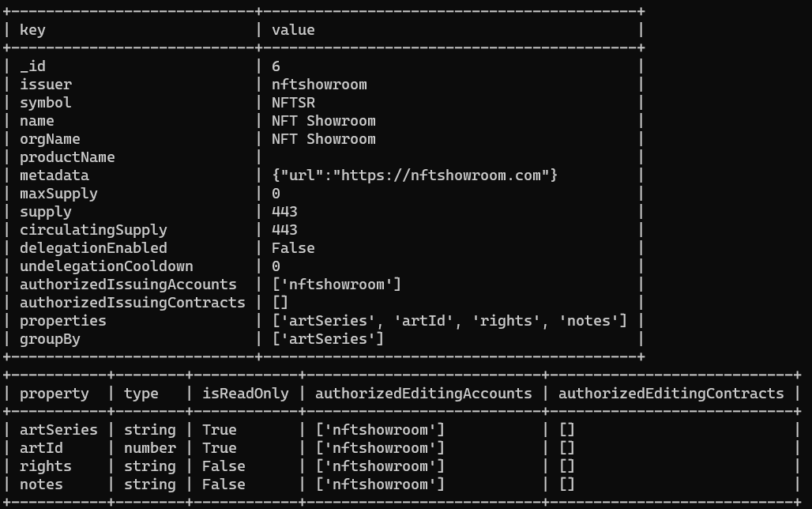Image resolution: width=812 pixels, height=509 pixels.
Task: Click the groupBy artSeries value
Action: pyautogui.click(x=328, y=339)
